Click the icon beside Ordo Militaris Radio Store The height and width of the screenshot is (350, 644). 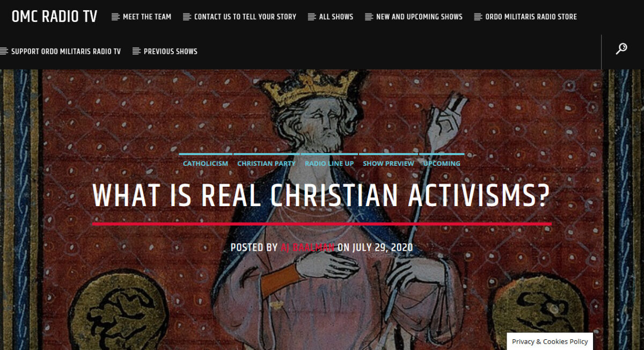[x=478, y=17]
